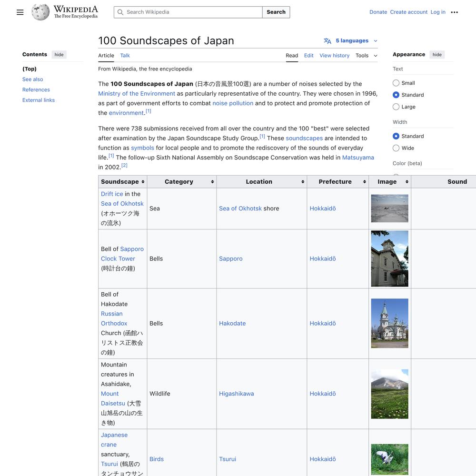Select Small text size
The width and height of the screenshot is (476, 476).
tap(396, 83)
